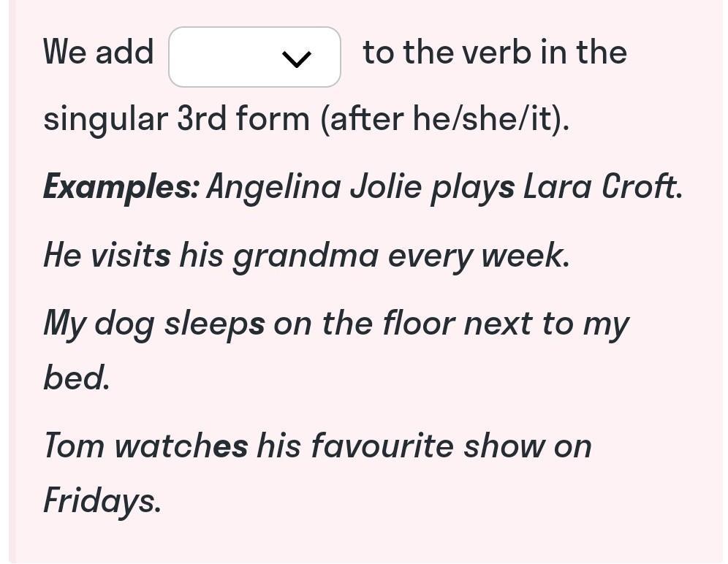This screenshot has height=564, width=728.
Task: Click 'his grandma every week' text
Action: [x=374, y=256]
